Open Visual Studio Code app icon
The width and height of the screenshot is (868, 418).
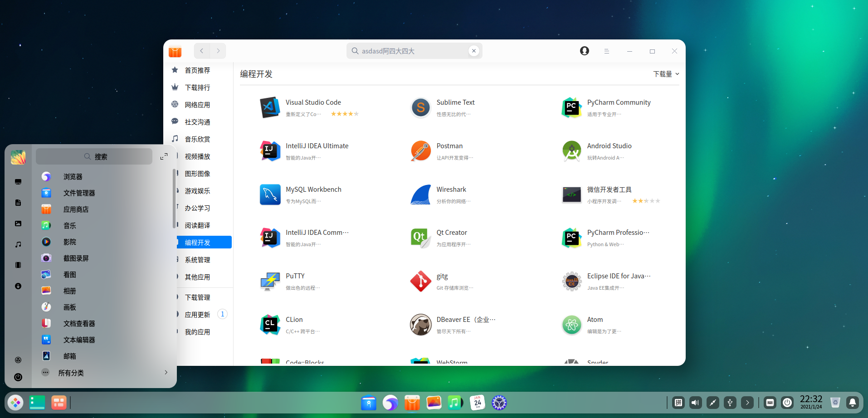(270, 107)
